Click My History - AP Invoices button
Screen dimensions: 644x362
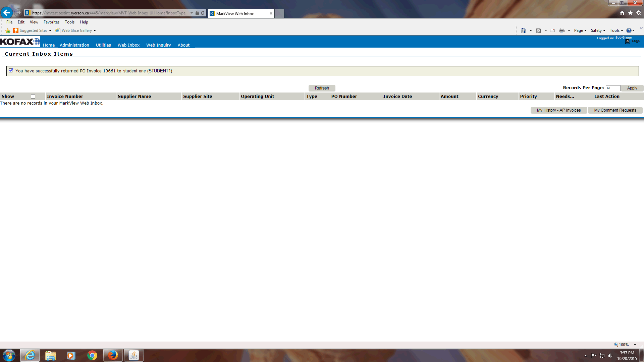558,110
